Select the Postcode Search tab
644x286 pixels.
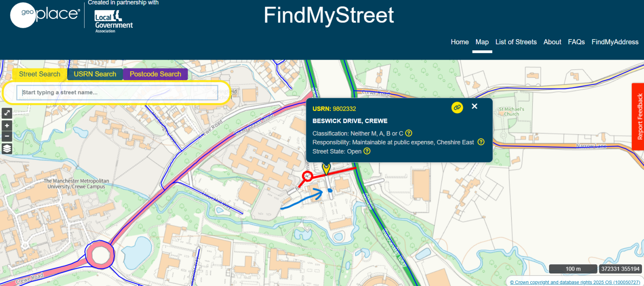point(155,74)
